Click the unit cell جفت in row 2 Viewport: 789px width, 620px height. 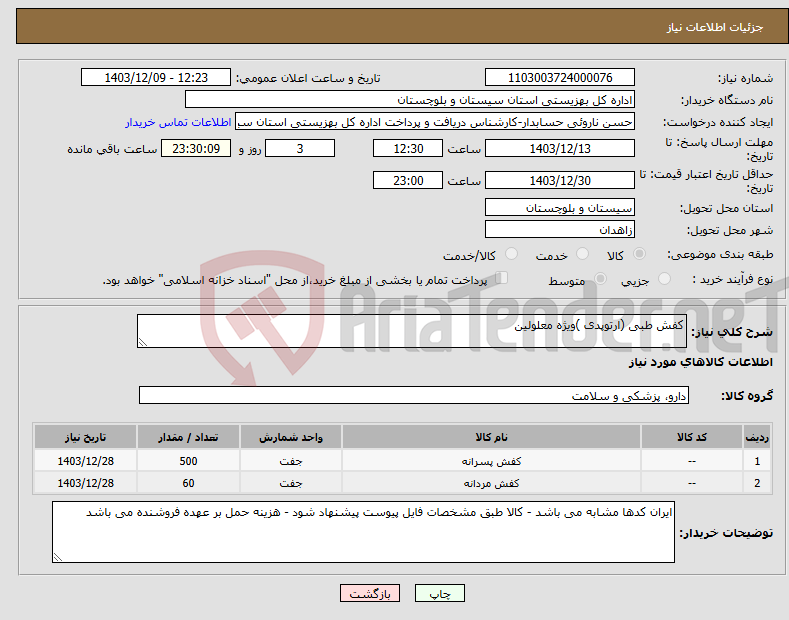click(x=291, y=483)
